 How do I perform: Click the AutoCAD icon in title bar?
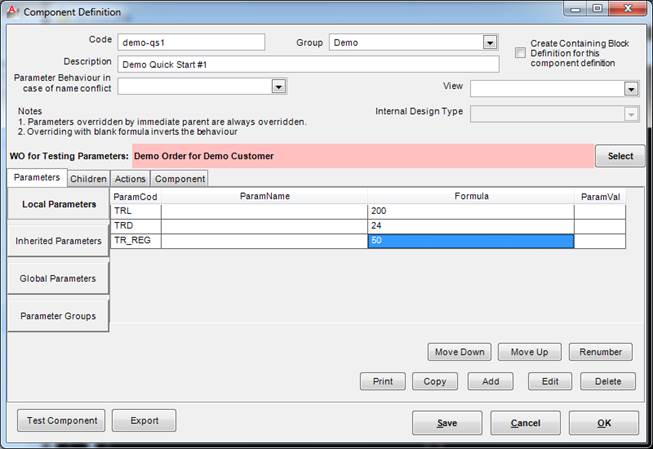click(x=12, y=12)
